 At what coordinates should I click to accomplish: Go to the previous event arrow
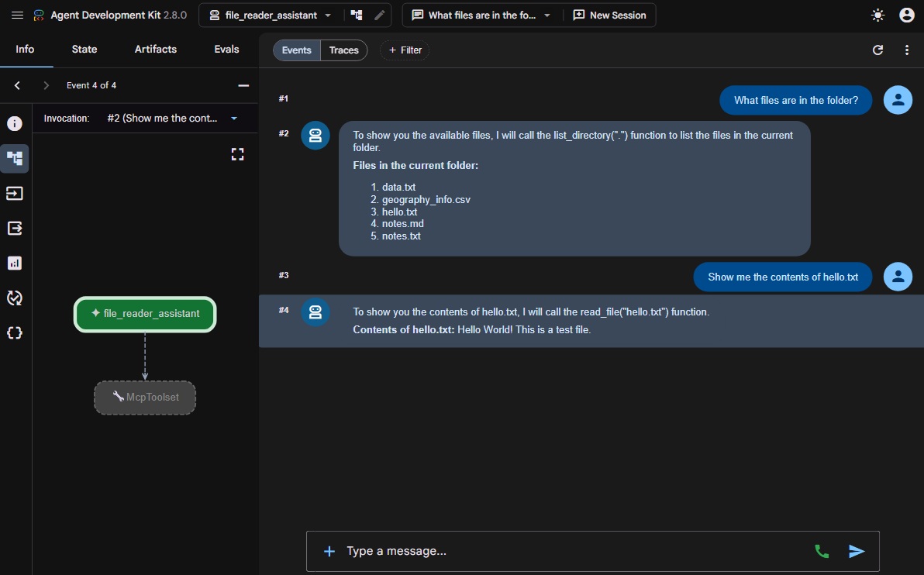click(17, 85)
